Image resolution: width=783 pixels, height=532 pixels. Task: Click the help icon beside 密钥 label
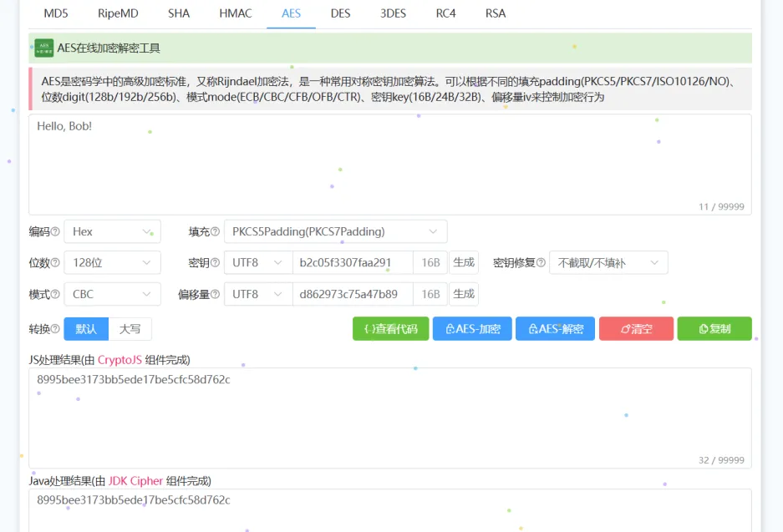tap(216, 262)
